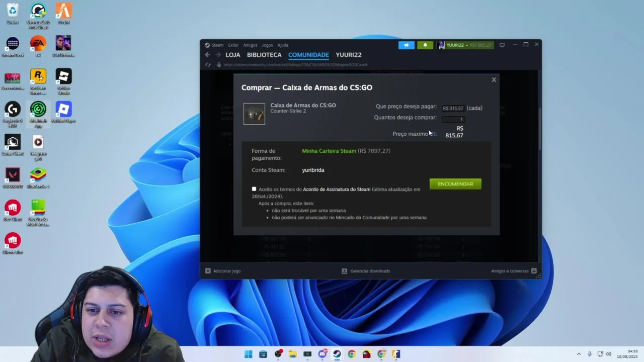Switch to the LOJA tab

pyautogui.click(x=233, y=55)
